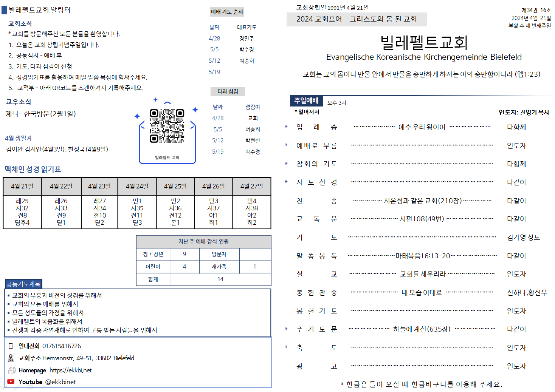The height and width of the screenshot is (392, 555).
Task: Select the 주일예배 section tab
Action: [x=306, y=100]
